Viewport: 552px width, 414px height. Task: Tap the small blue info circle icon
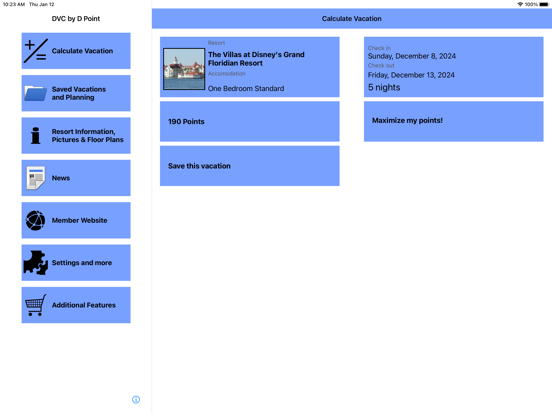coord(136,400)
